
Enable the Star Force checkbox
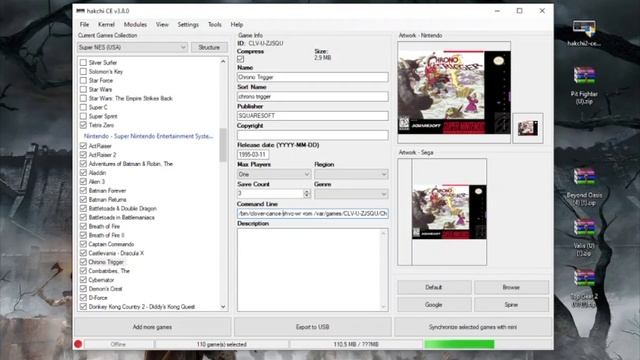click(x=83, y=80)
